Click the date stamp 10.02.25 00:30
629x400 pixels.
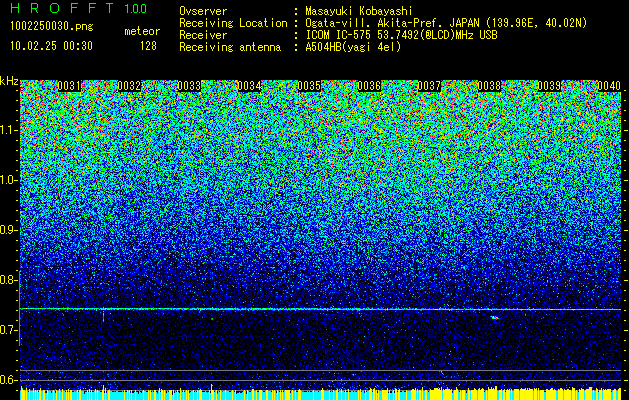tap(51, 46)
